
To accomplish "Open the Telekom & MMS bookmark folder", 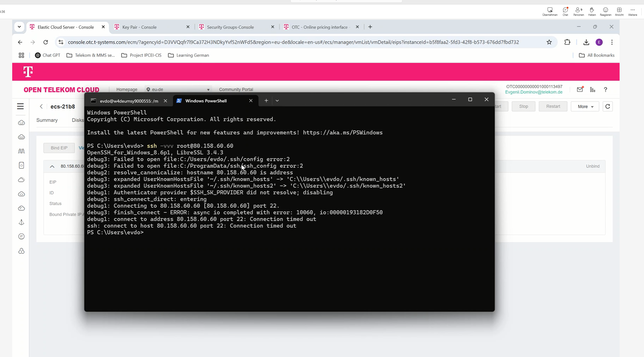I will [90, 55].
